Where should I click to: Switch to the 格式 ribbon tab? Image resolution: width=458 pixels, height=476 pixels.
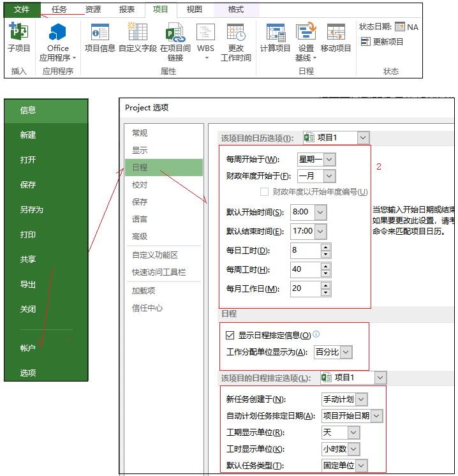[x=236, y=10]
